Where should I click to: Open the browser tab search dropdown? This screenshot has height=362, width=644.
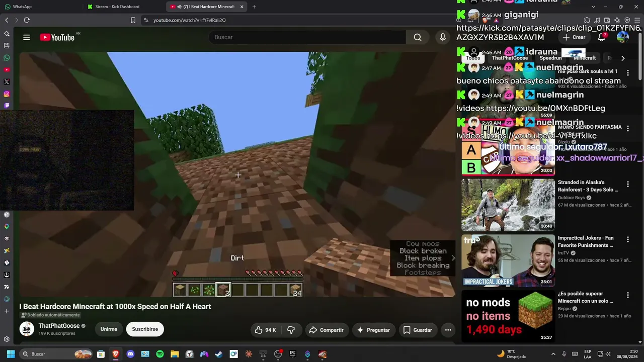[x=593, y=7]
